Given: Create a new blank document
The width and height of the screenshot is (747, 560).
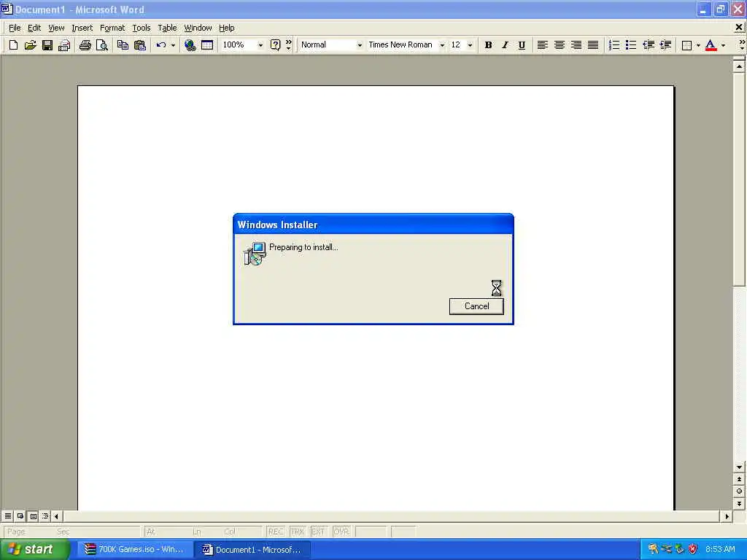Looking at the screenshot, I should point(13,45).
